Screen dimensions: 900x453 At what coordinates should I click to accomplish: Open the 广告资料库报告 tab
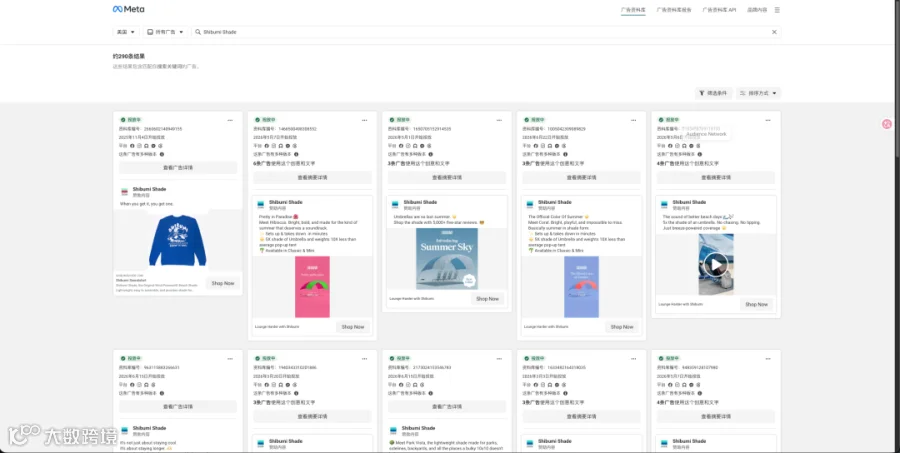[674, 10]
